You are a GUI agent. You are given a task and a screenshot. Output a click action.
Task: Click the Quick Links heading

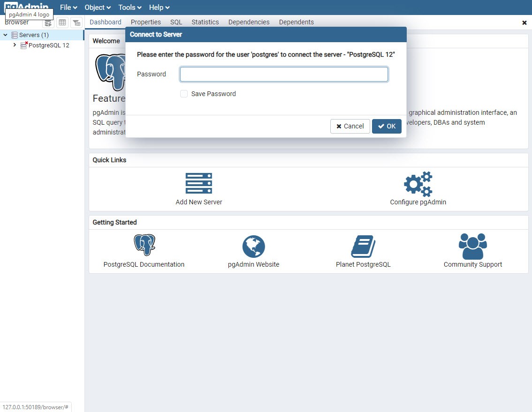[109, 160]
